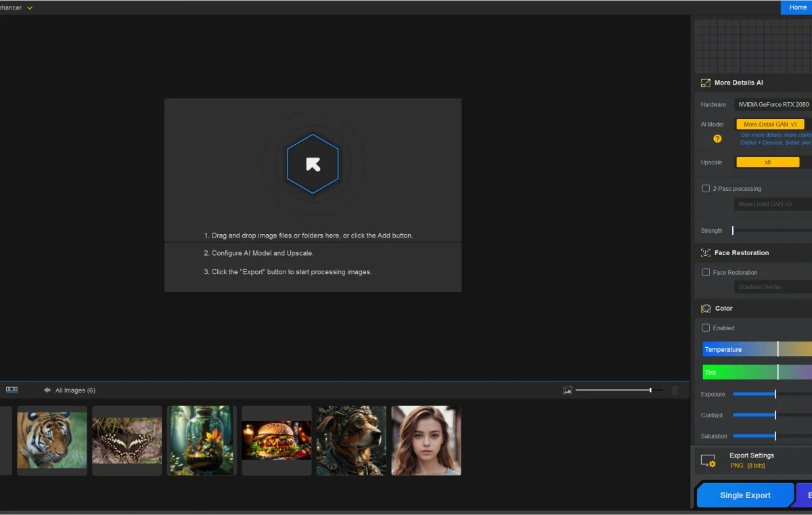Check the Color Enabled checkbox
The image size is (812, 515).
[706, 328]
